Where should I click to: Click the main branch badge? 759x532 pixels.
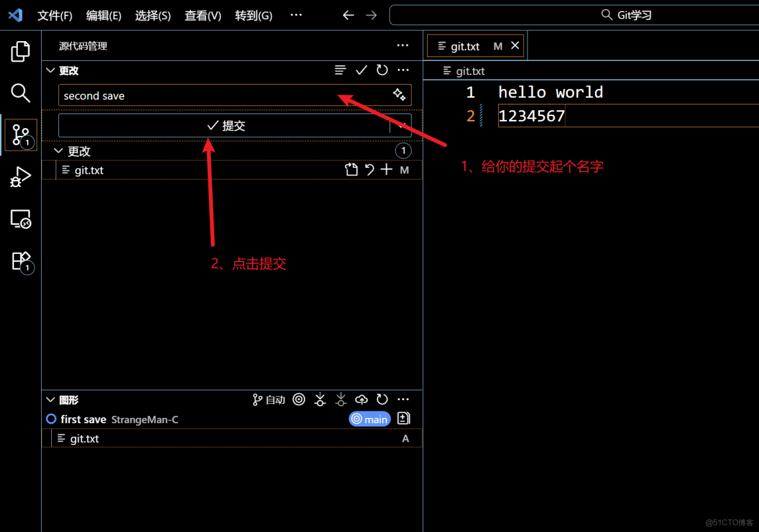[369, 419]
